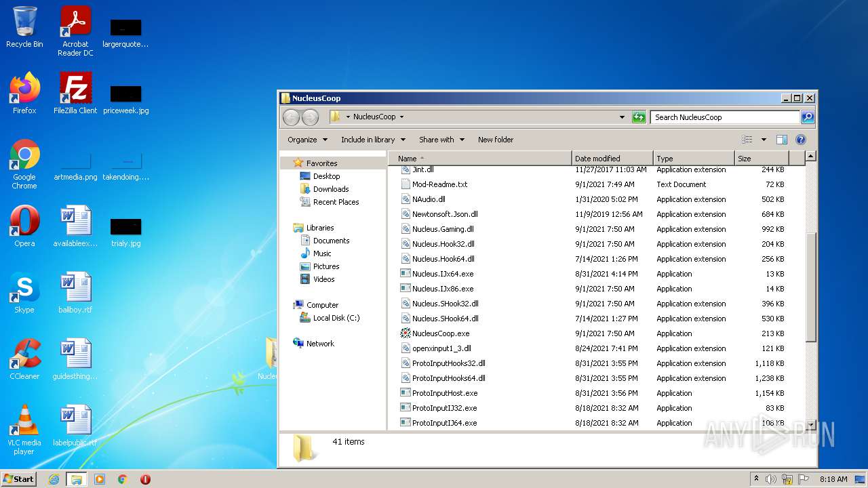Launch CCleaner desktop shortcut
The height and width of the screenshot is (488, 868).
click(24, 359)
